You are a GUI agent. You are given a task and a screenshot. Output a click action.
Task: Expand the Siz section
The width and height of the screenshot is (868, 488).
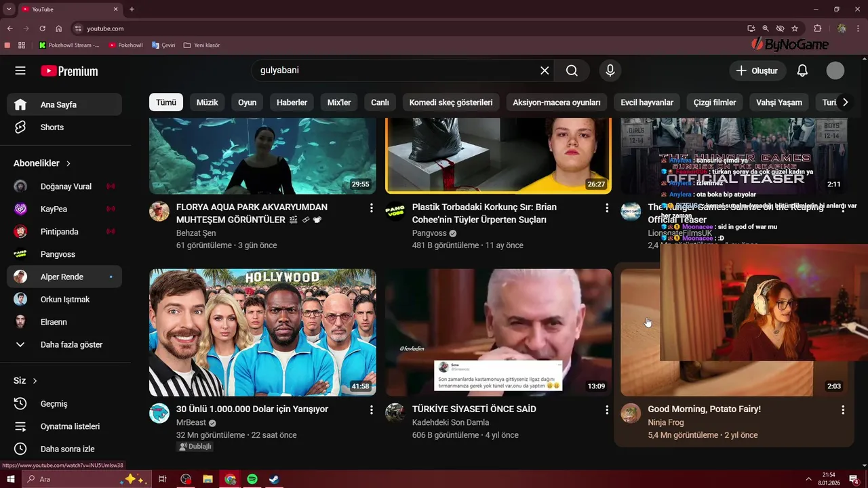tap(25, 381)
